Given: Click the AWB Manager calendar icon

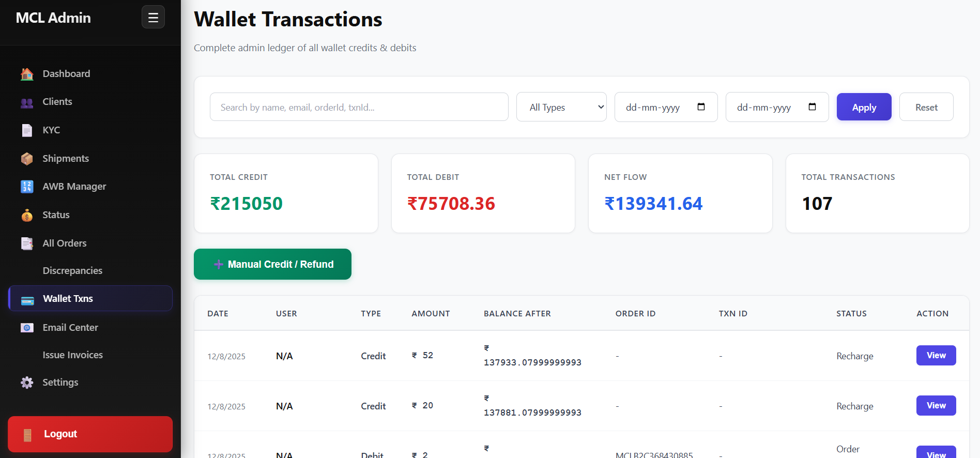Looking at the screenshot, I should (x=26, y=187).
